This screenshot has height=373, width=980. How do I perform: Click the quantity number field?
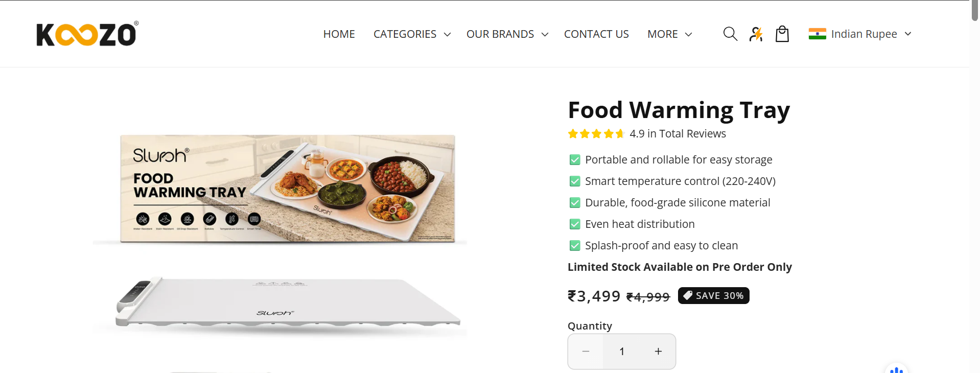tap(622, 352)
